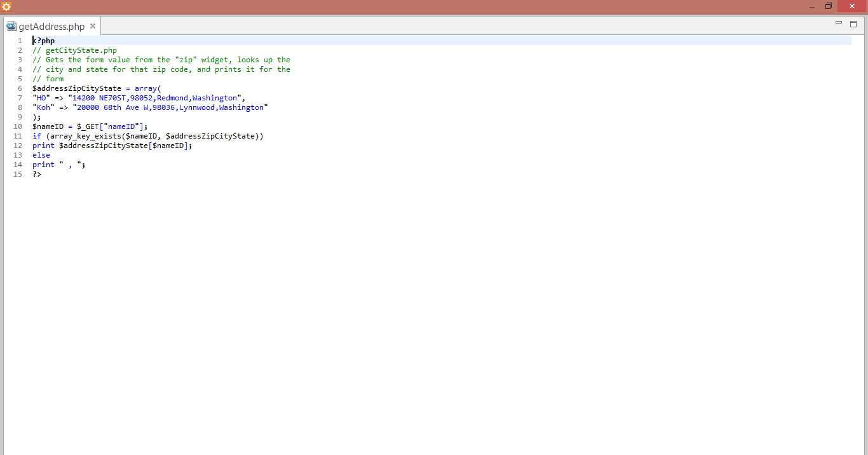Place cursor on the opening <?php tag
The height and width of the screenshot is (455, 868).
click(x=44, y=41)
